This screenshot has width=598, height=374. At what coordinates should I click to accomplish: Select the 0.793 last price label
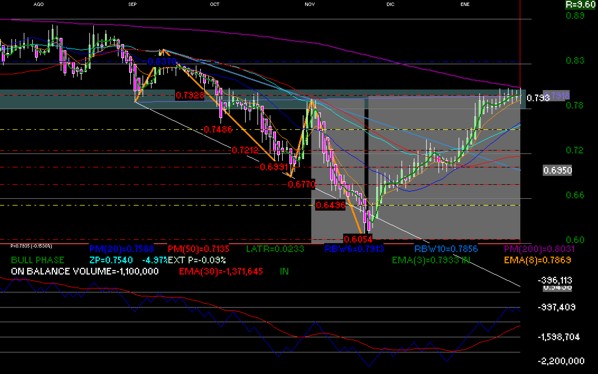click(x=538, y=98)
